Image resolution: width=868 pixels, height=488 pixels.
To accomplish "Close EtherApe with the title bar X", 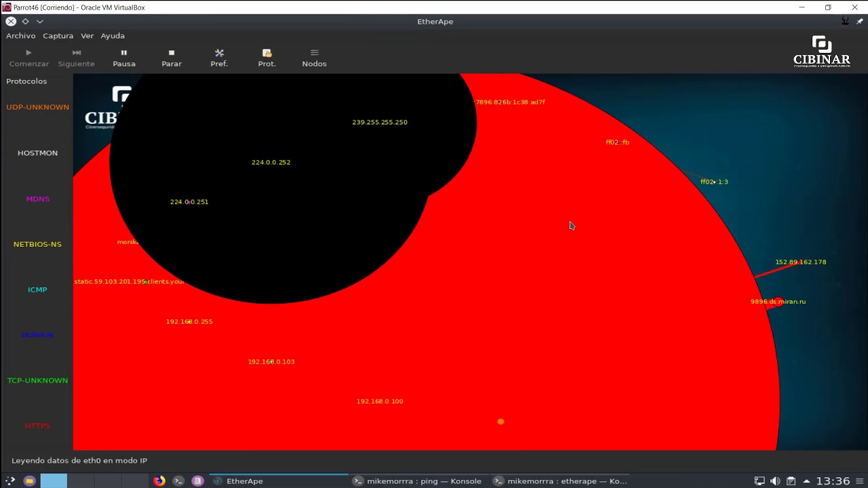I will point(11,22).
